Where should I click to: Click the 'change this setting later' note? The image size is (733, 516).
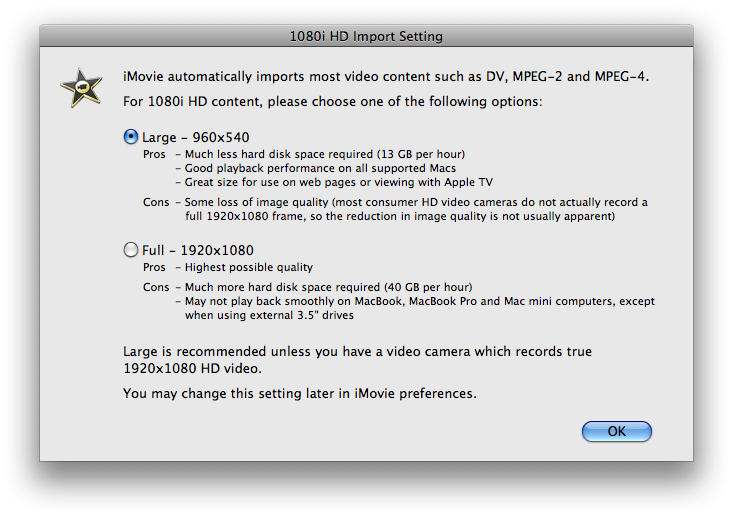[x=300, y=394]
